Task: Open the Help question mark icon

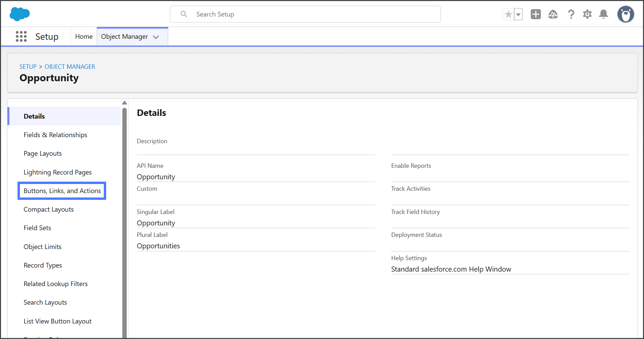Action: click(571, 14)
